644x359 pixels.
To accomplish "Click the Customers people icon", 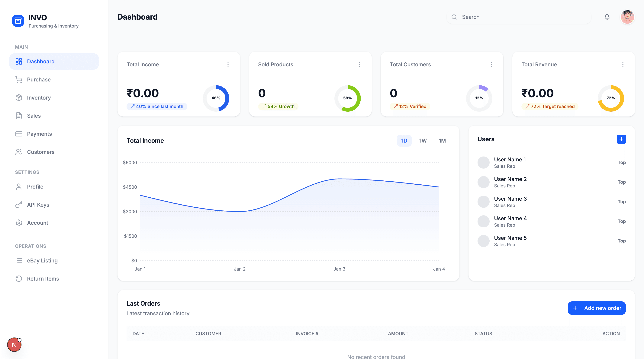I will 19,152.
